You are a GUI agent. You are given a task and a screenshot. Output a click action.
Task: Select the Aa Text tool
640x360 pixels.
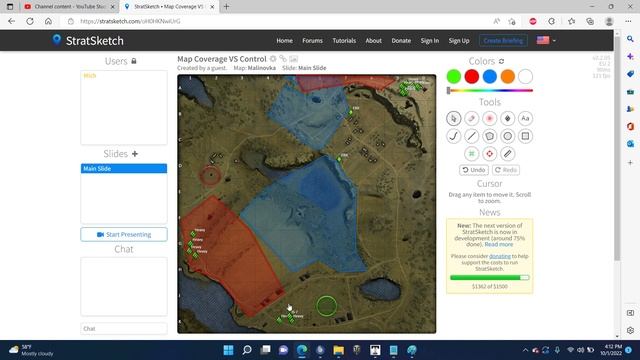[525, 118]
